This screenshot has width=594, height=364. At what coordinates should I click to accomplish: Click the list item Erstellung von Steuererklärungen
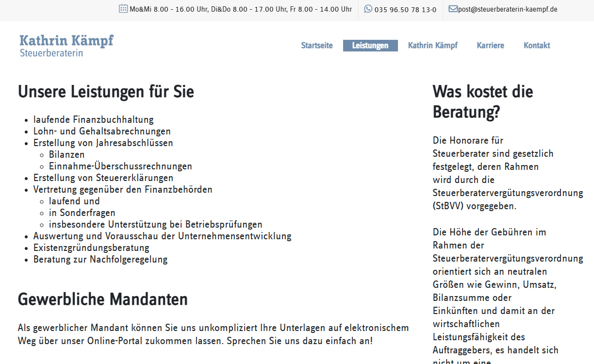click(x=103, y=178)
